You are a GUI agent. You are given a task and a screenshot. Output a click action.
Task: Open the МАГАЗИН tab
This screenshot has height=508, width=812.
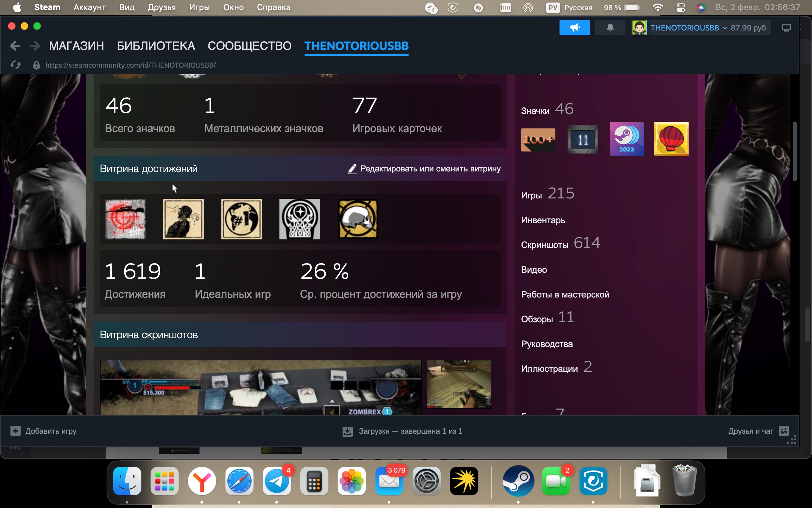click(76, 46)
